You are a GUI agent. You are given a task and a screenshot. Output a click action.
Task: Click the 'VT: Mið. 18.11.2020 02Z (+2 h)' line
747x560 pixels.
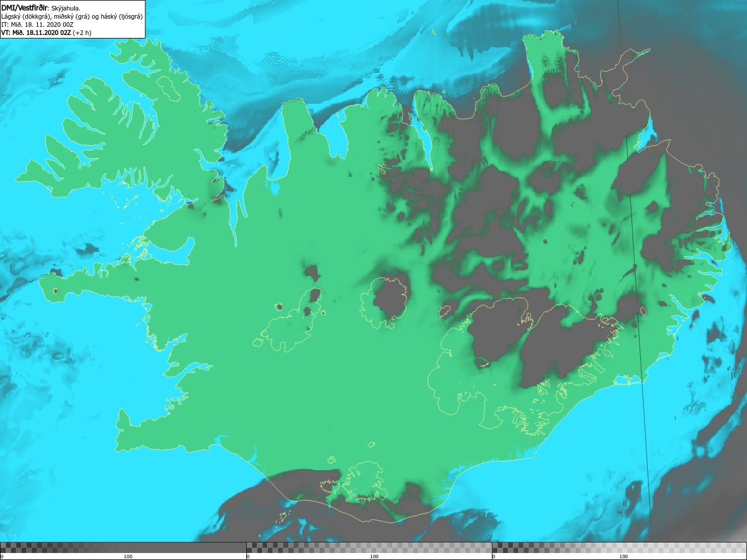[x=46, y=33]
